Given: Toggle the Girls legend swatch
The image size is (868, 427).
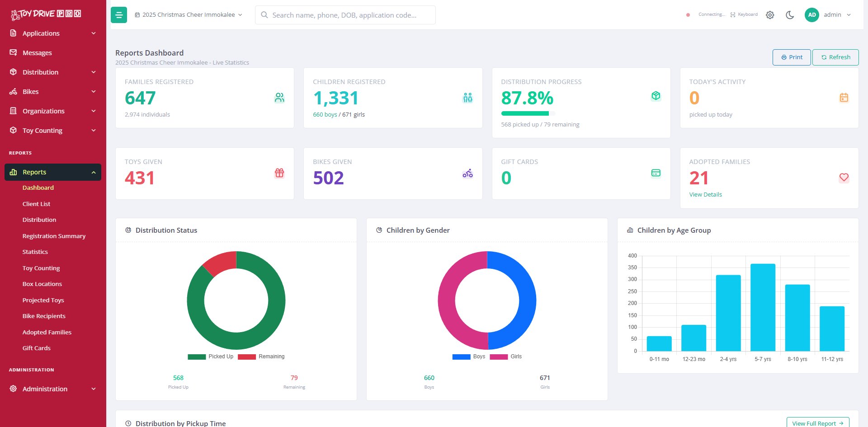Looking at the screenshot, I should (499, 357).
